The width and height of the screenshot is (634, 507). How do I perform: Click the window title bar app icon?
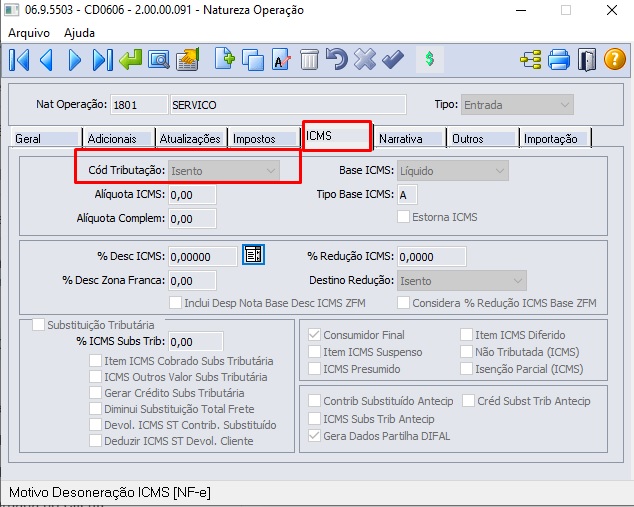(x=11, y=10)
